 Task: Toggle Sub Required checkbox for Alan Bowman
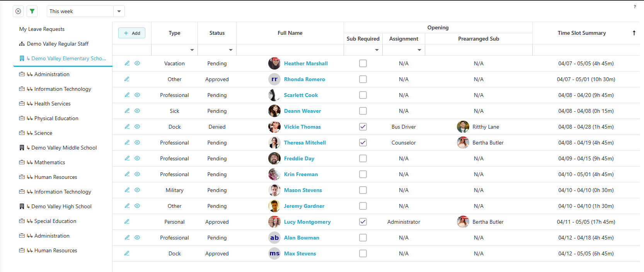point(363,238)
